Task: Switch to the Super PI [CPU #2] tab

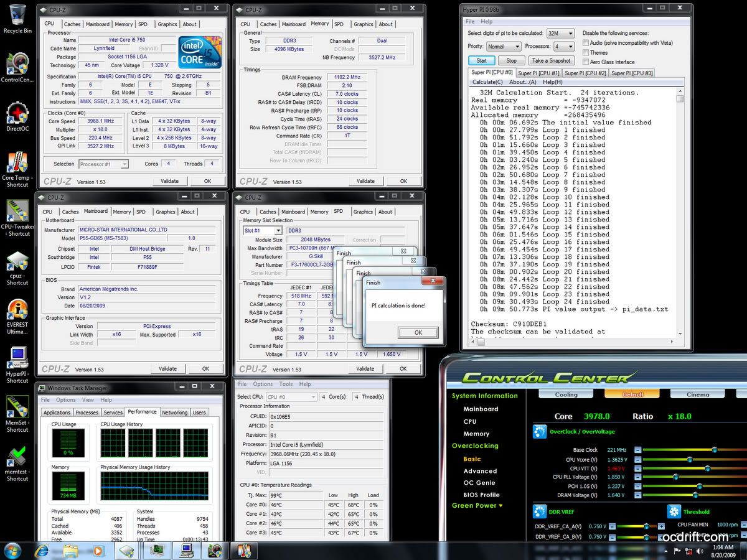Action: (585, 73)
